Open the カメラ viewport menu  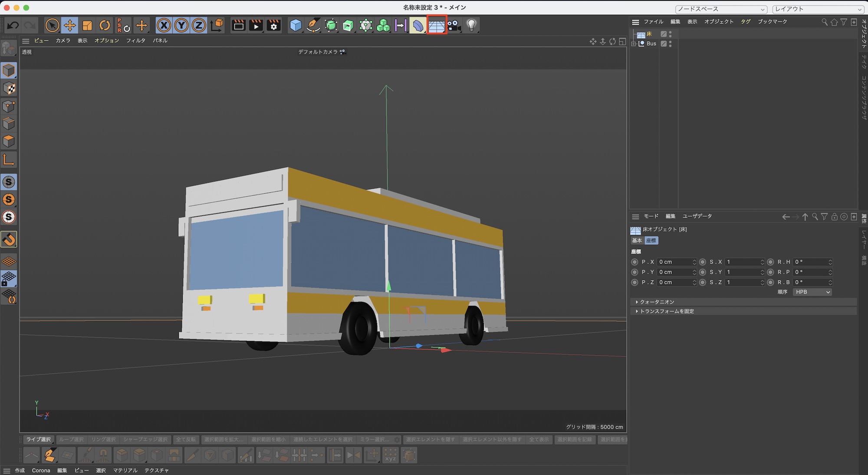click(63, 40)
